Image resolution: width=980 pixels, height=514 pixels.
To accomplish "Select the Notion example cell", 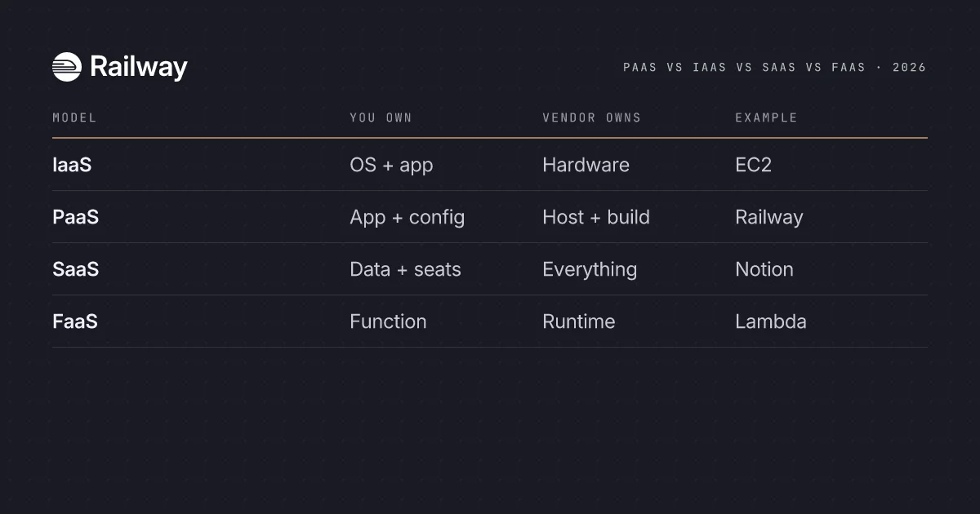I will pos(764,269).
